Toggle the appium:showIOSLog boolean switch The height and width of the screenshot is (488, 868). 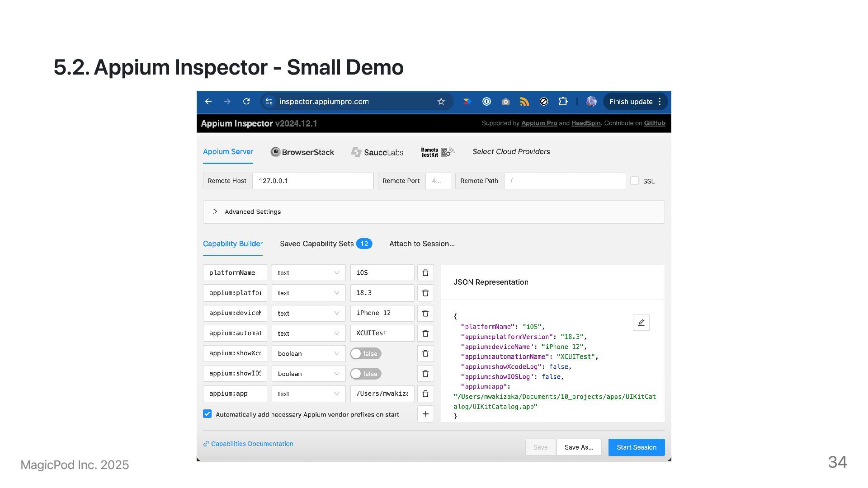pos(365,374)
